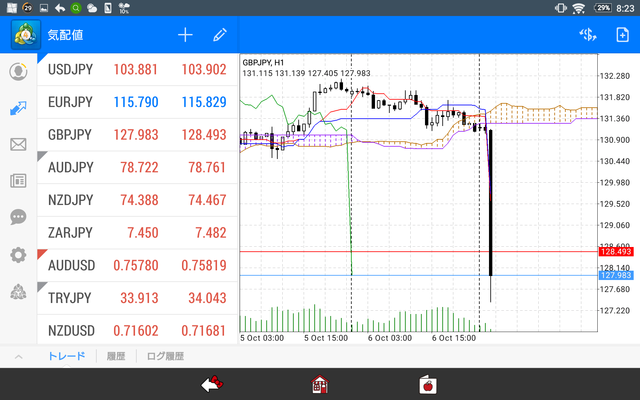Tap the recent apps apple icon
The width and height of the screenshot is (640, 400).
pos(428,384)
